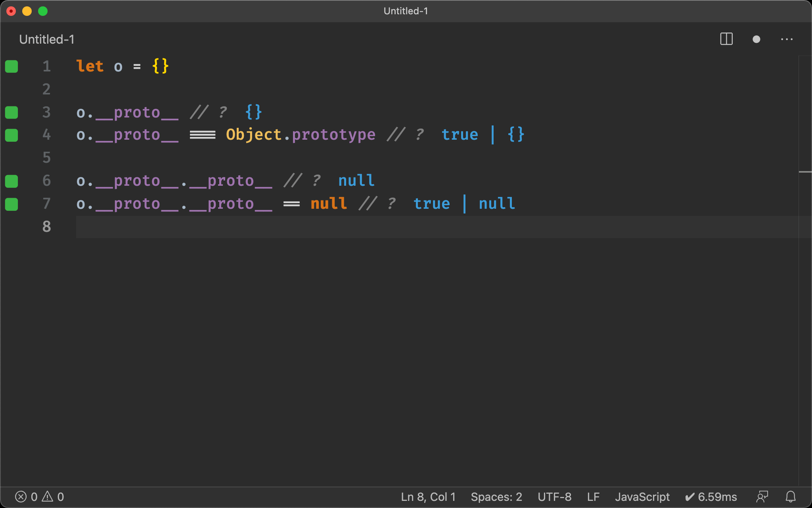Open Spaces: 2 indentation selector
This screenshot has height=508, width=812.
click(496, 496)
